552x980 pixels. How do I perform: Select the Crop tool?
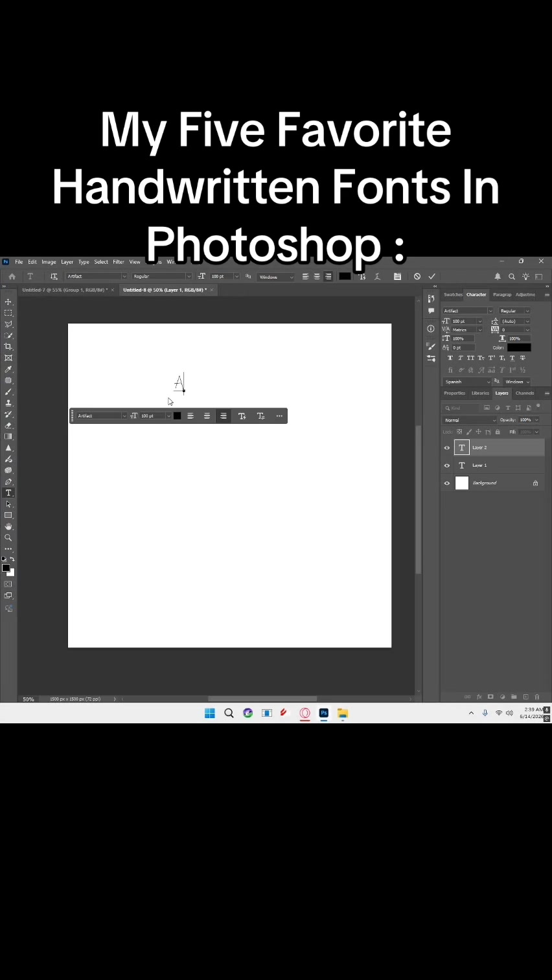[x=8, y=347]
